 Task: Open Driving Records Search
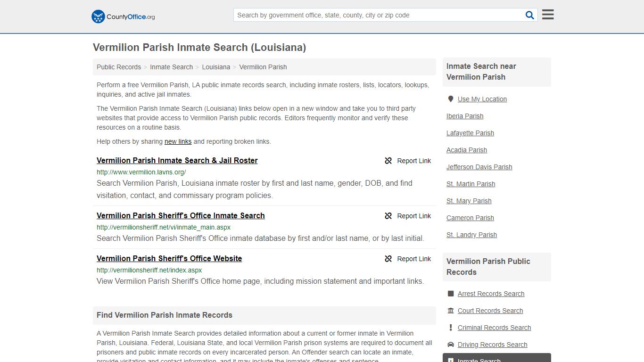493,345
